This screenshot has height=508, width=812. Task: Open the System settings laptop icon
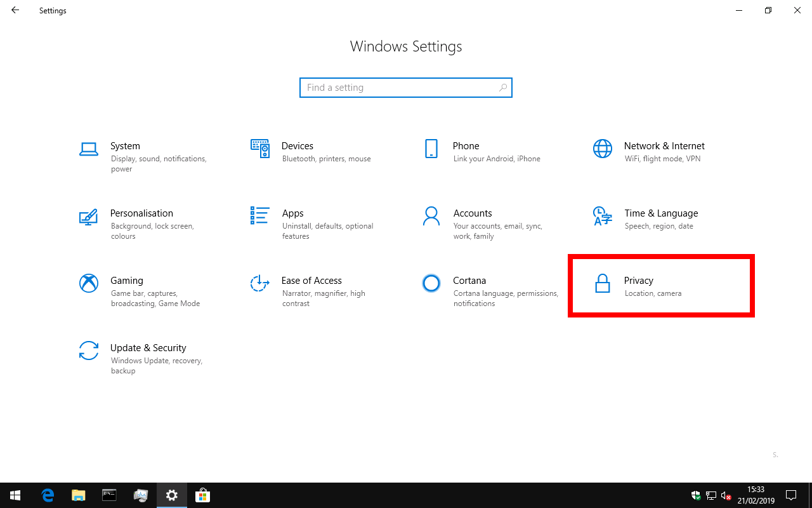[x=88, y=149]
